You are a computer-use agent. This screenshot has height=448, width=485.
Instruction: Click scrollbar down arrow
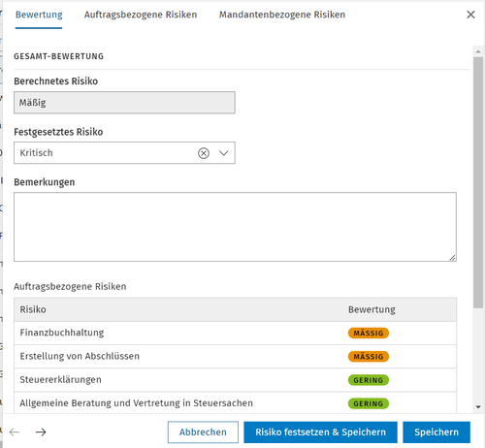[x=478, y=407]
